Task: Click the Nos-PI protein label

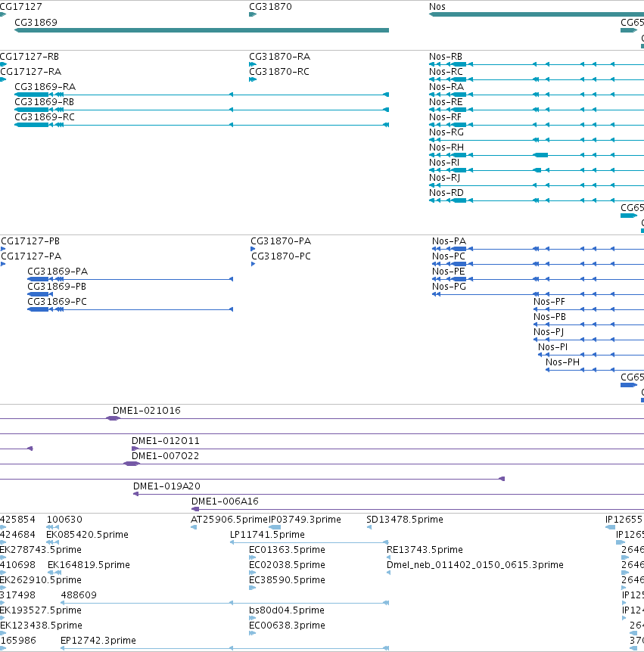Action: (553, 346)
